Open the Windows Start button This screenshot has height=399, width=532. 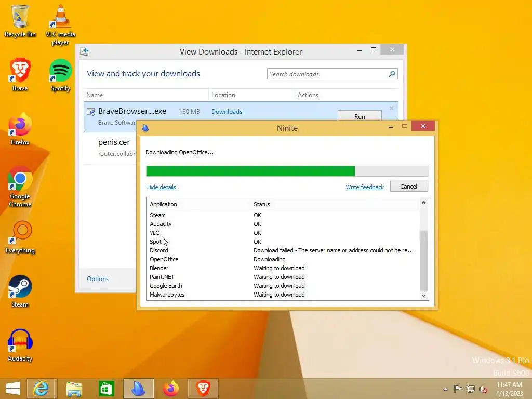(x=13, y=389)
